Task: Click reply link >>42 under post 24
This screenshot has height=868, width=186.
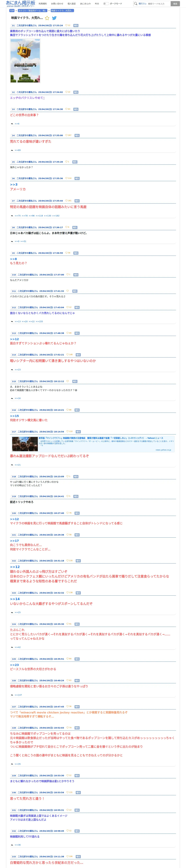Action: click(x=18, y=647)
